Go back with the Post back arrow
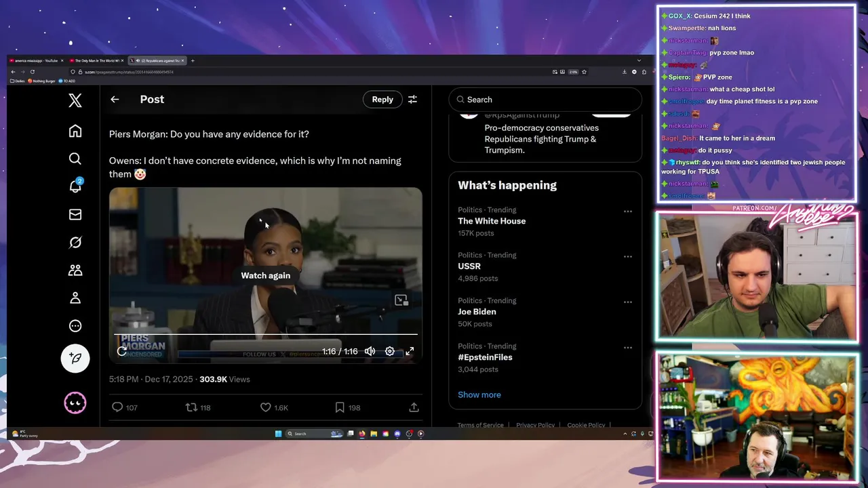This screenshot has width=868, height=488. (x=115, y=99)
